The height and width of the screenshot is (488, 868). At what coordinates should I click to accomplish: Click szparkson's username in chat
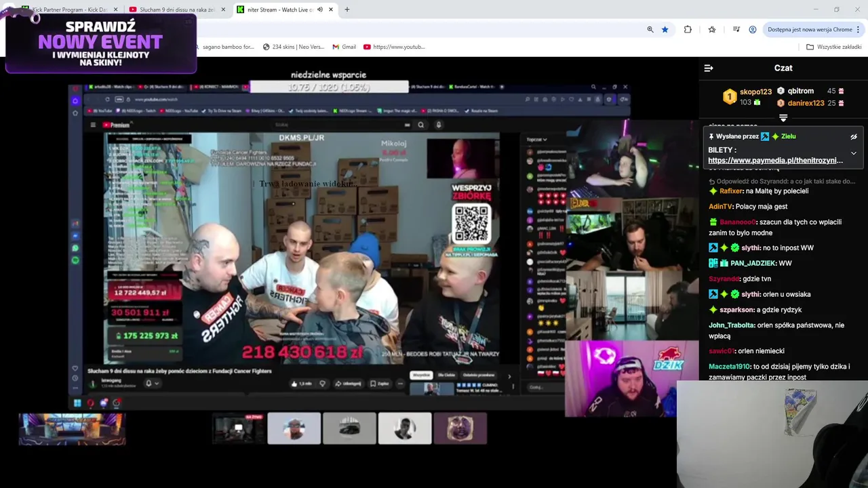pos(736,310)
